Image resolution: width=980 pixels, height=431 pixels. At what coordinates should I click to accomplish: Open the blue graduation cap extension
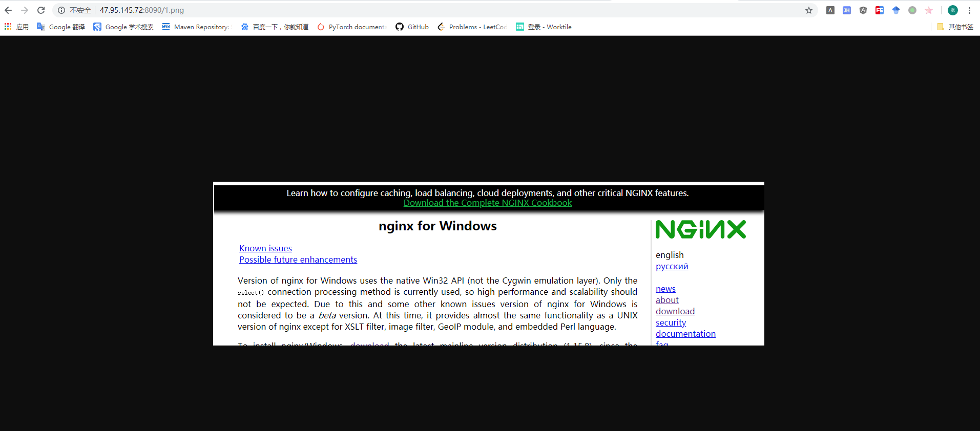[896, 10]
